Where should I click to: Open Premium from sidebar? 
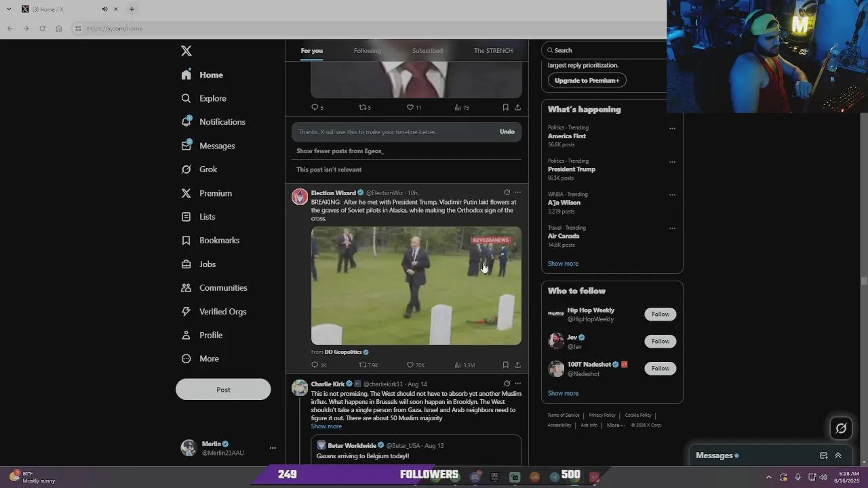(x=206, y=193)
